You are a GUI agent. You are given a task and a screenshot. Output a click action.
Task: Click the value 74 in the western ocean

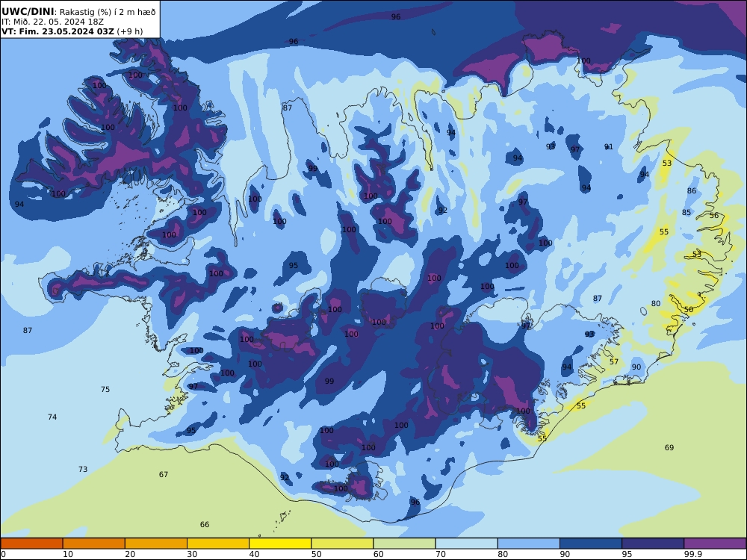(52, 417)
